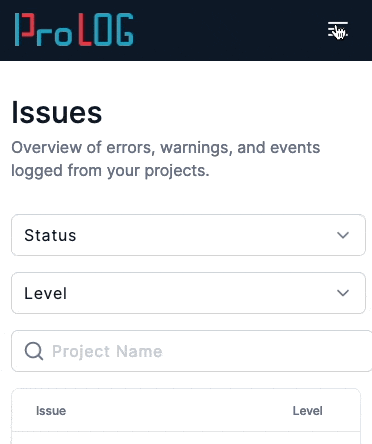This screenshot has width=372, height=444.
Task: Click the ProLOG logo
Action: point(74,30)
